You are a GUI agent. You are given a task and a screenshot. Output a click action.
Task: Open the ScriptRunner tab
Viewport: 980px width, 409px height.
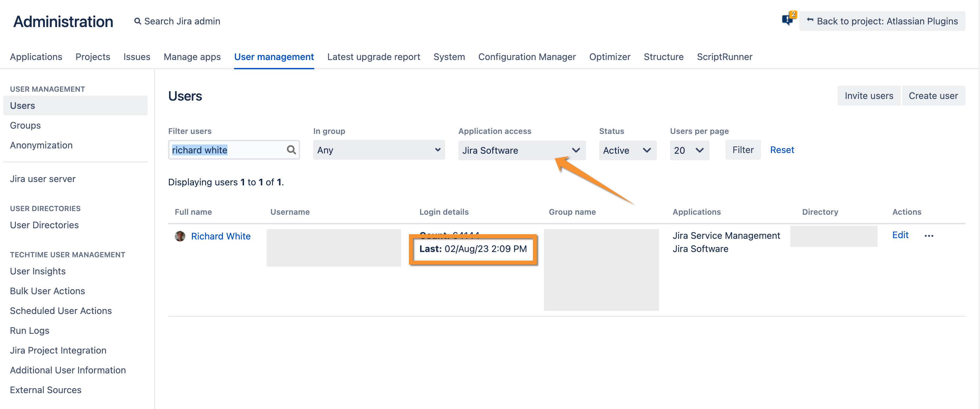click(724, 57)
